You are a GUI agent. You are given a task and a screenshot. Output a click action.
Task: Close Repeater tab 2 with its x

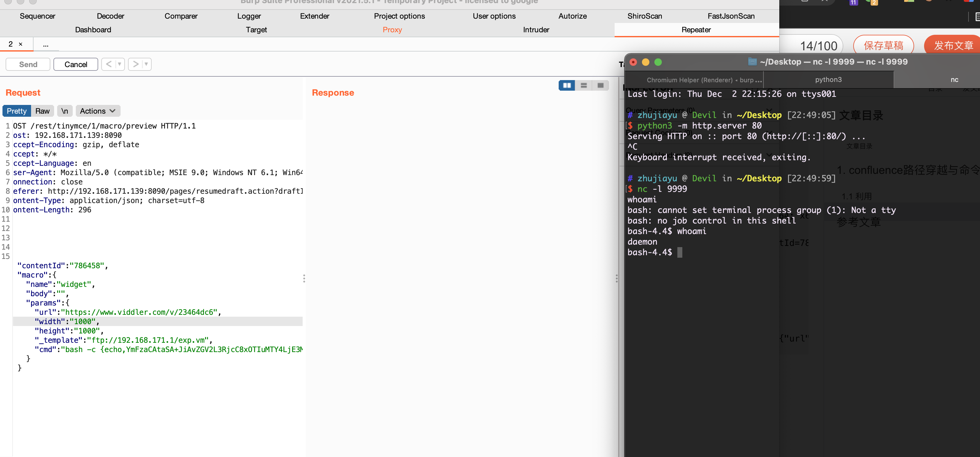pos(21,44)
